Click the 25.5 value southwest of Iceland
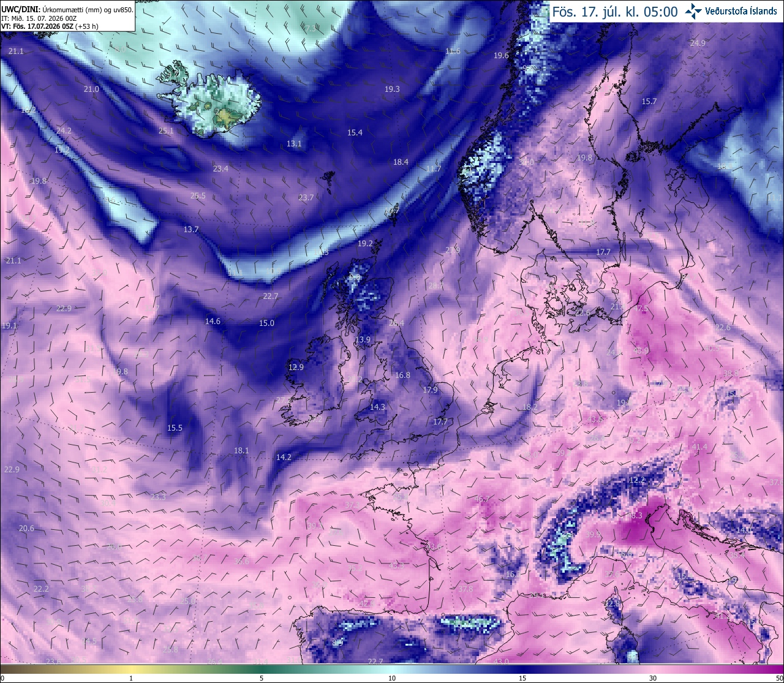 tap(198, 195)
